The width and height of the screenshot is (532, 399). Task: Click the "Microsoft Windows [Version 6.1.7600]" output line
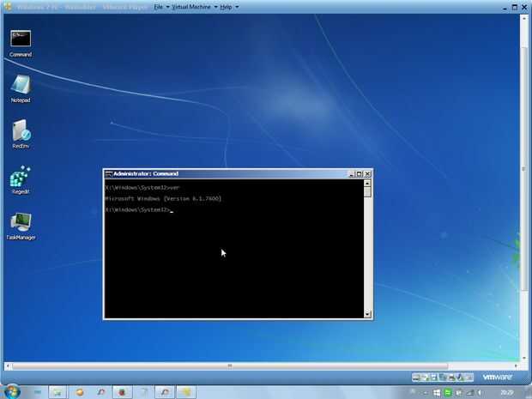click(163, 199)
